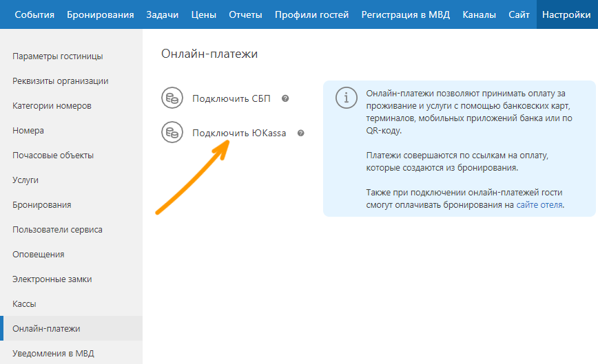Go to Регистрация в МВД tab

point(405,15)
